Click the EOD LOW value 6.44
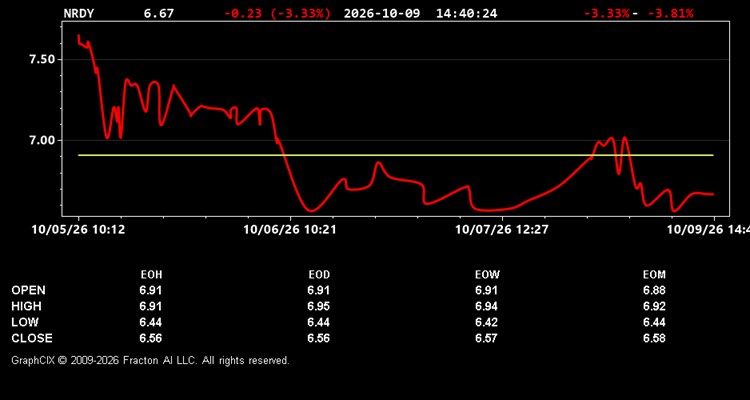Viewport: 750px width, 400px height. point(319,322)
